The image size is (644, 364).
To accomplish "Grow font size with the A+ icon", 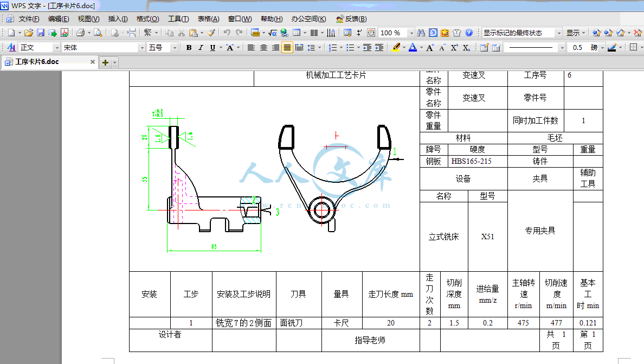I will click(430, 48).
